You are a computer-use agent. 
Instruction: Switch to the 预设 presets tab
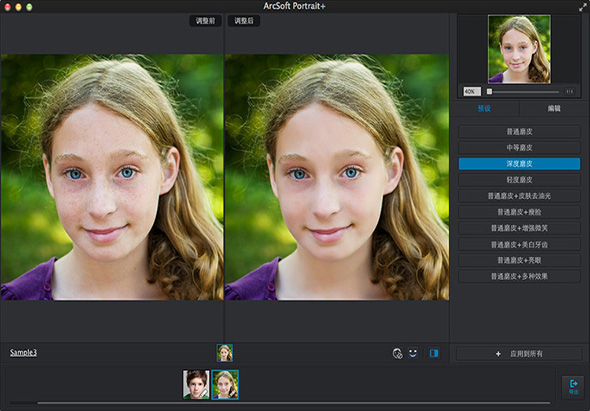tap(484, 108)
